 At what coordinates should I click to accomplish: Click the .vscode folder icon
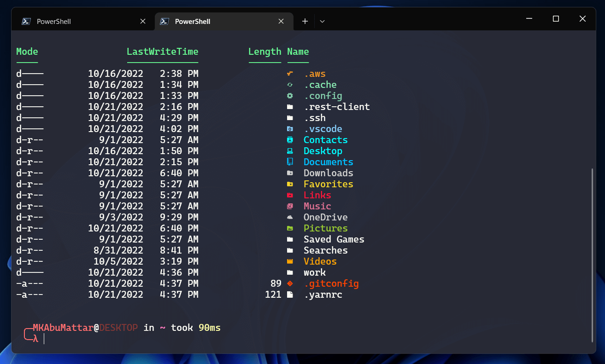pyautogui.click(x=290, y=129)
